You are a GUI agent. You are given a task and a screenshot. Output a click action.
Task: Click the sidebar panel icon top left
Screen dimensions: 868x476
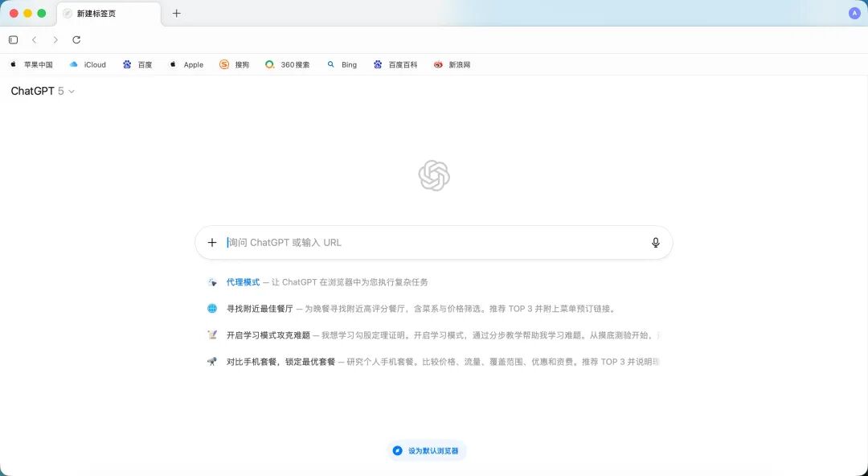coord(13,39)
